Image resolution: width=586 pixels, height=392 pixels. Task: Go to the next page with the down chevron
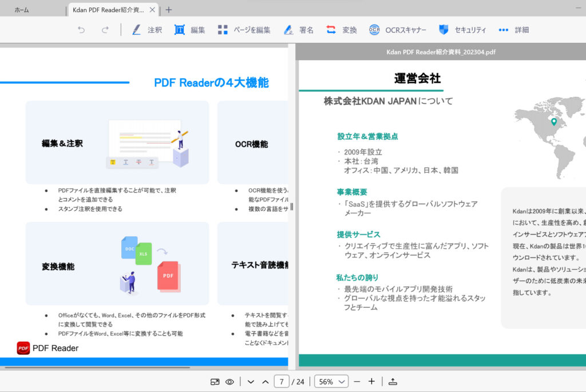(x=251, y=382)
